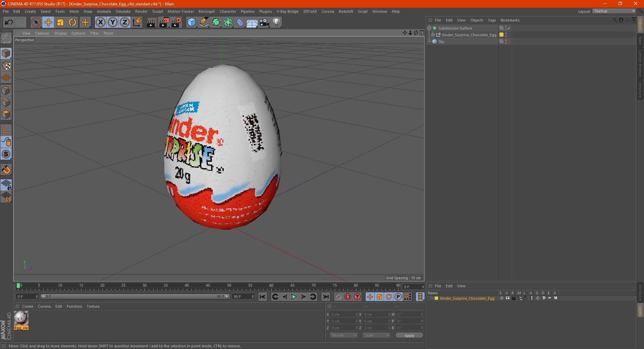Click yellow layer color in Layers panel
Screen dimensions: 644x349
point(436,298)
